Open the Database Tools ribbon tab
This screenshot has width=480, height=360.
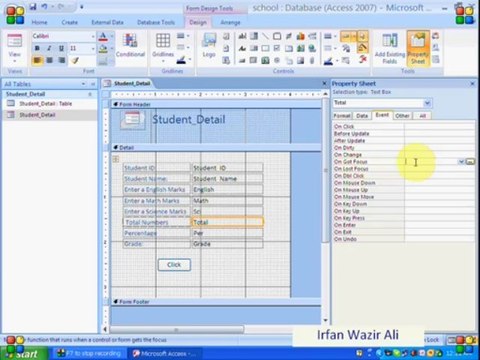[156, 22]
